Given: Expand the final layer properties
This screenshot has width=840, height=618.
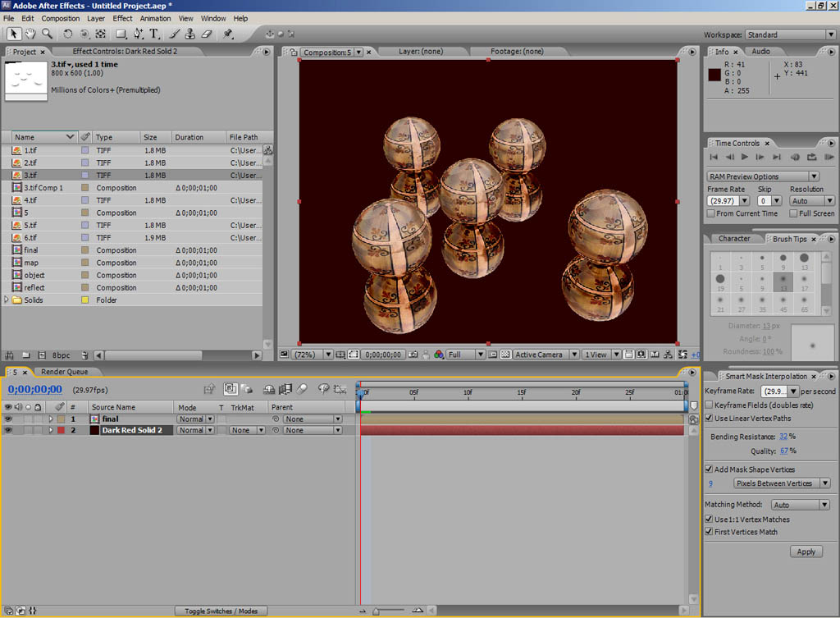Looking at the screenshot, I should click(51, 419).
